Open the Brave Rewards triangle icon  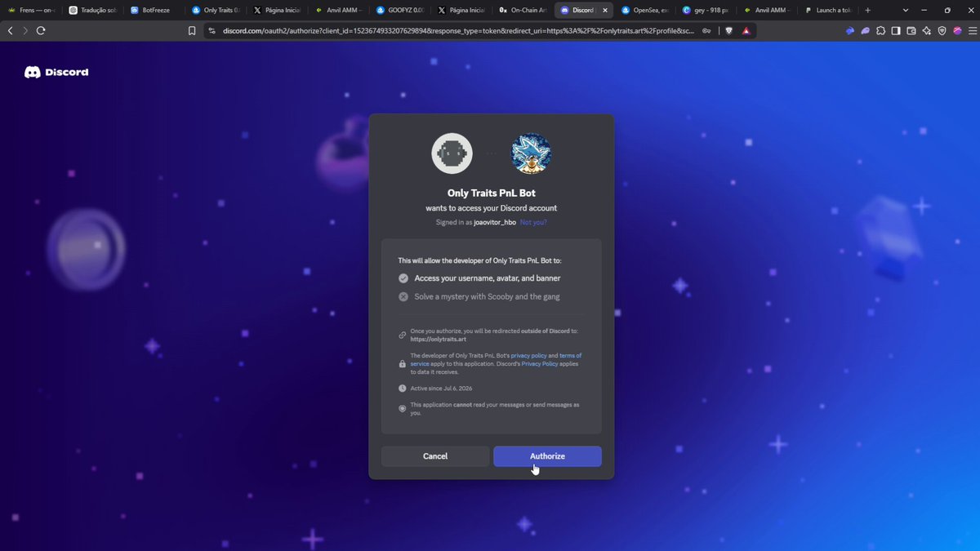(746, 31)
